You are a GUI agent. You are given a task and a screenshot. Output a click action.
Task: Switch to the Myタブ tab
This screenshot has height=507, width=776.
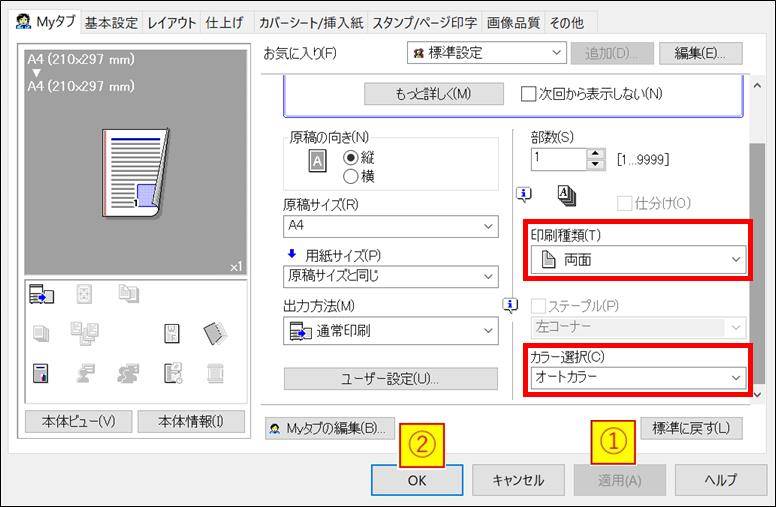pyautogui.click(x=46, y=22)
